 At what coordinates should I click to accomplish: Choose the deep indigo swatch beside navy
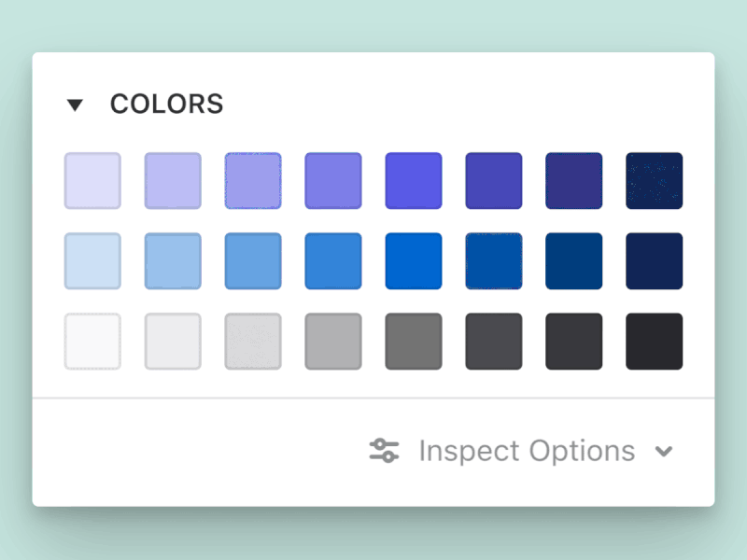(574, 180)
